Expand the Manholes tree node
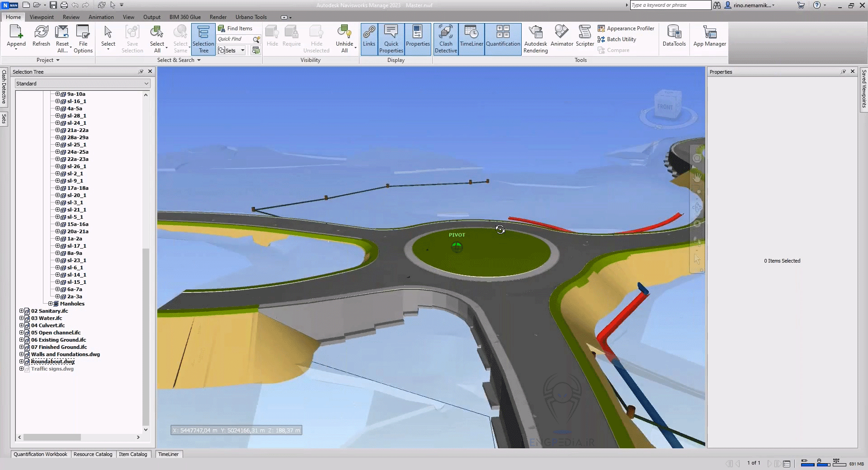Screen dimensions: 868x470 point(51,304)
